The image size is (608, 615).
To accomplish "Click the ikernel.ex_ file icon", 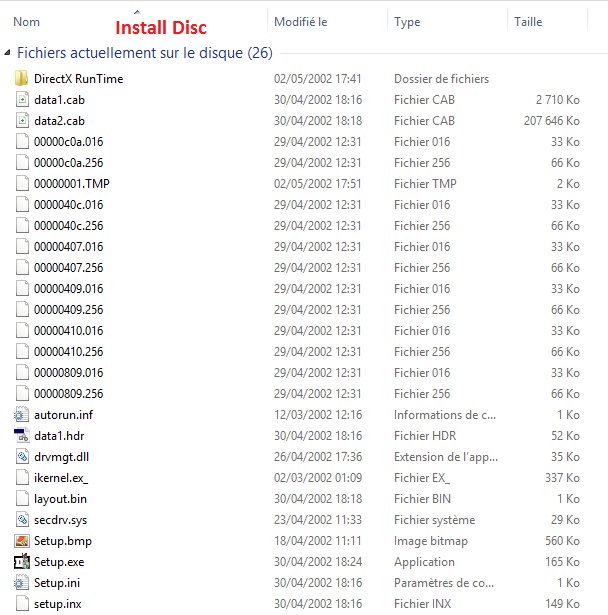I will 22,478.
